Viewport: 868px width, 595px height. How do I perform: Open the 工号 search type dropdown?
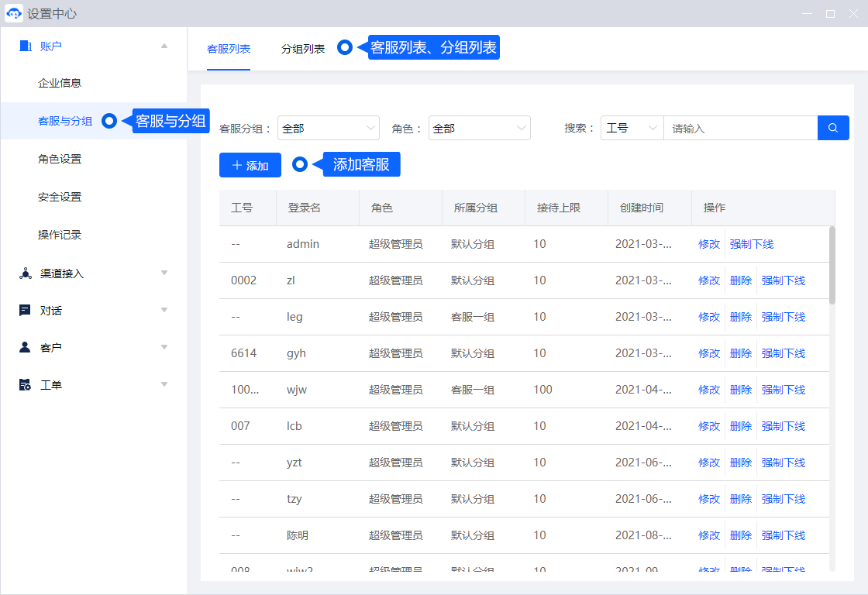tap(632, 128)
